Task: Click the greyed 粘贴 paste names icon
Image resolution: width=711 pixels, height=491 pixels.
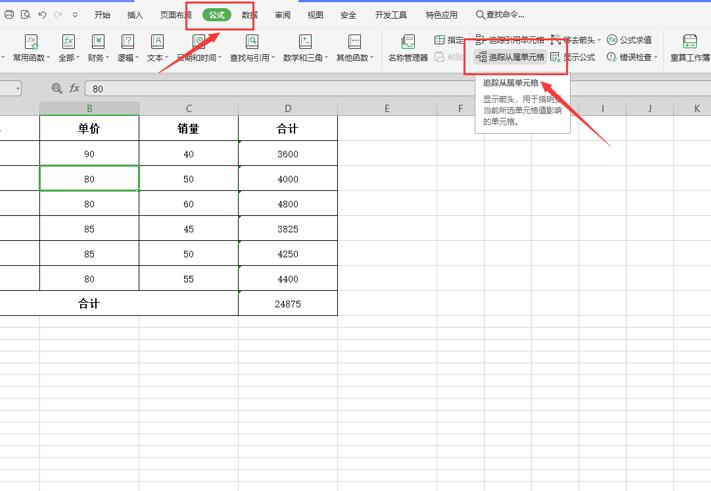Action: coord(439,57)
